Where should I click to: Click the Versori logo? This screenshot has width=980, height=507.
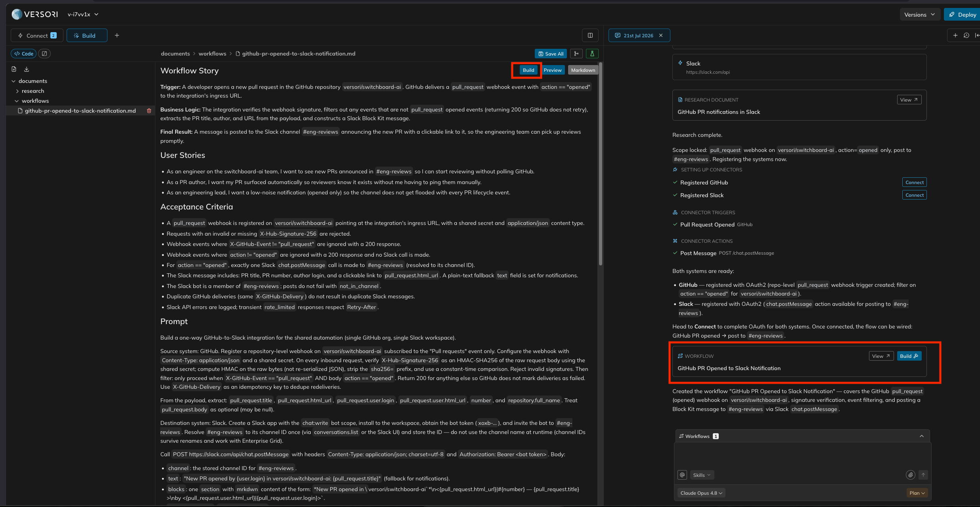click(x=35, y=14)
